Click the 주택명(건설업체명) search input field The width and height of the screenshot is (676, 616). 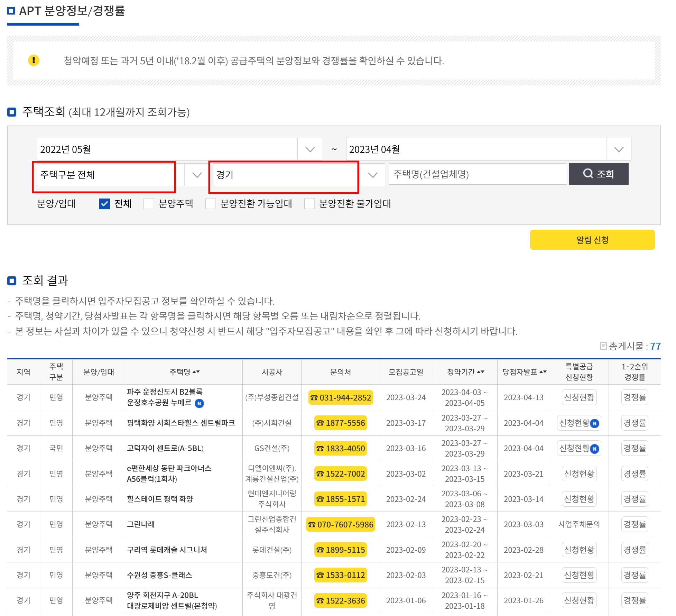(477, 174)
